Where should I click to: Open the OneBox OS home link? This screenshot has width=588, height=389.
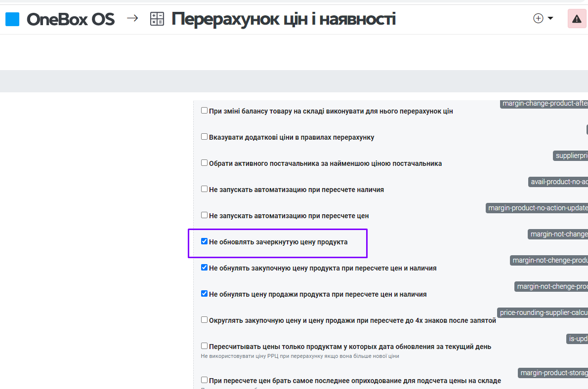(x=70, y=19)
